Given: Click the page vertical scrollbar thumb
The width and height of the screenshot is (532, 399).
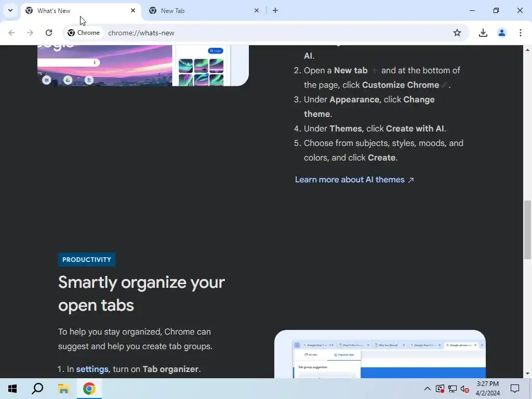Looking at the screenshot, I should pyautogui.click(x=527, y=230).
